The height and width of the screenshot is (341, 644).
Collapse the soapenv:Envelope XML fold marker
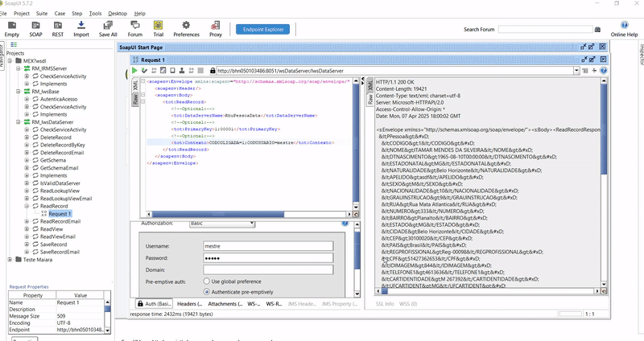click(x=143, y=81)
